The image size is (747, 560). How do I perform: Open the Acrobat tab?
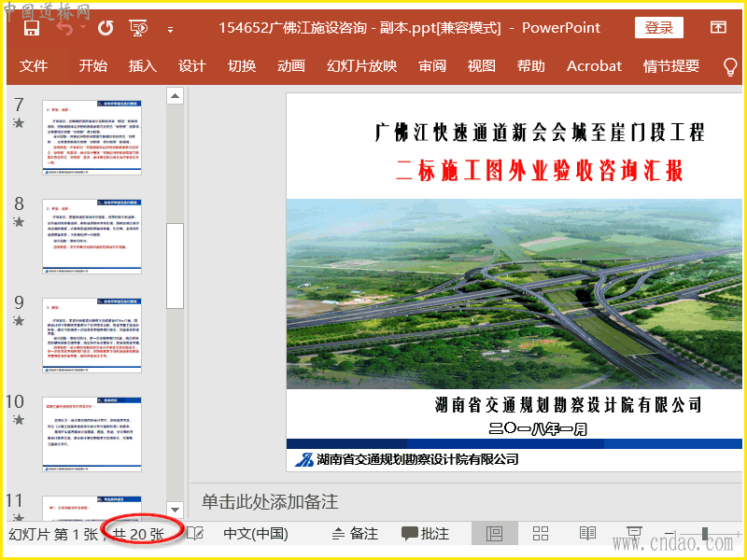point(594,65)
